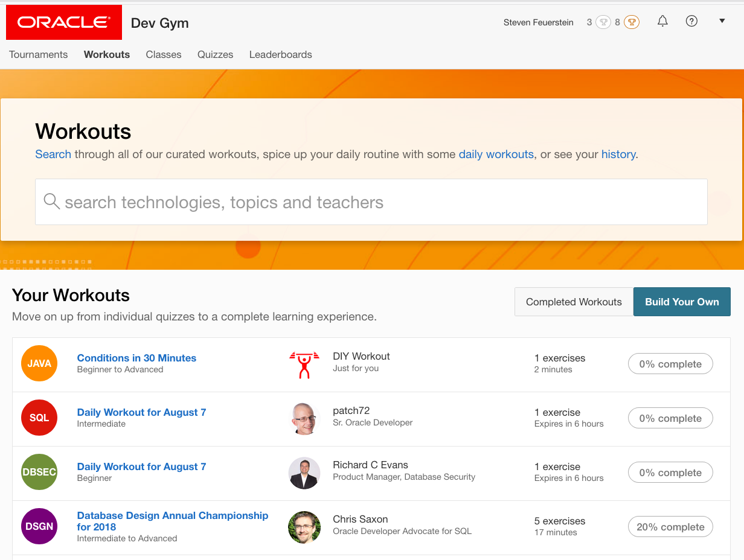Click 'Product Manager, Database Security' subtitle
744x560 pixels.
pyautogui.click(x=404, y=477)
